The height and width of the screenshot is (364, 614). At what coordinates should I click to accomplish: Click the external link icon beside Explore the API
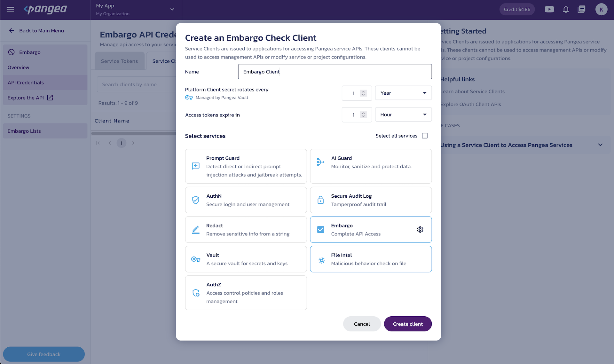[x=50, y=98]
